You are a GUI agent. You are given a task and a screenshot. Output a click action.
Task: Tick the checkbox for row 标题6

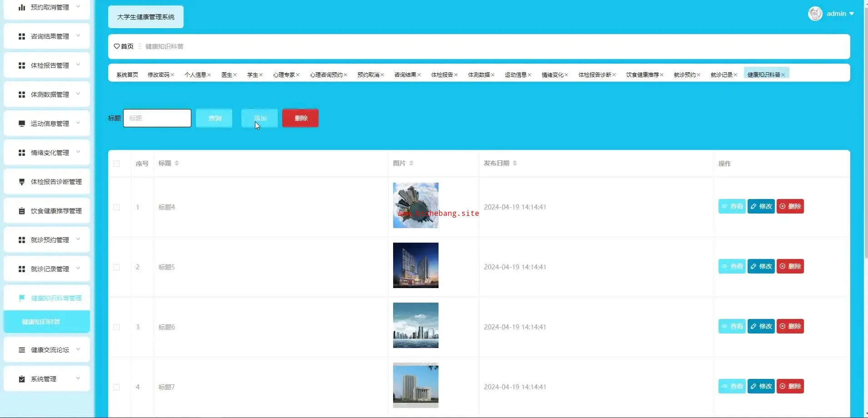click(x=116, y=327)
